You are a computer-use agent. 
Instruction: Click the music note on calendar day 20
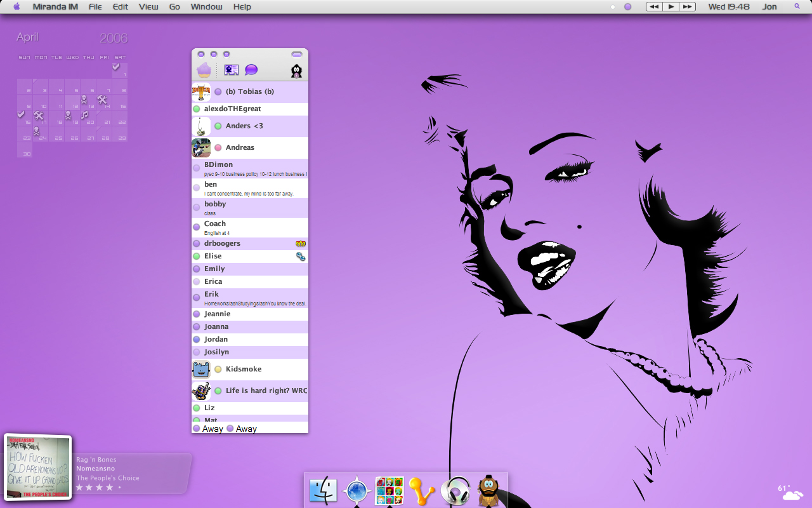click(84, 115)
